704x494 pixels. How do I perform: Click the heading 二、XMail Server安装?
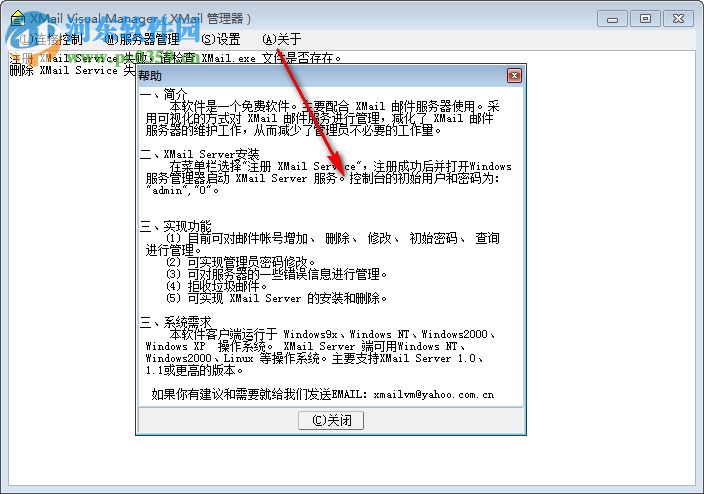tap(199, 154)
